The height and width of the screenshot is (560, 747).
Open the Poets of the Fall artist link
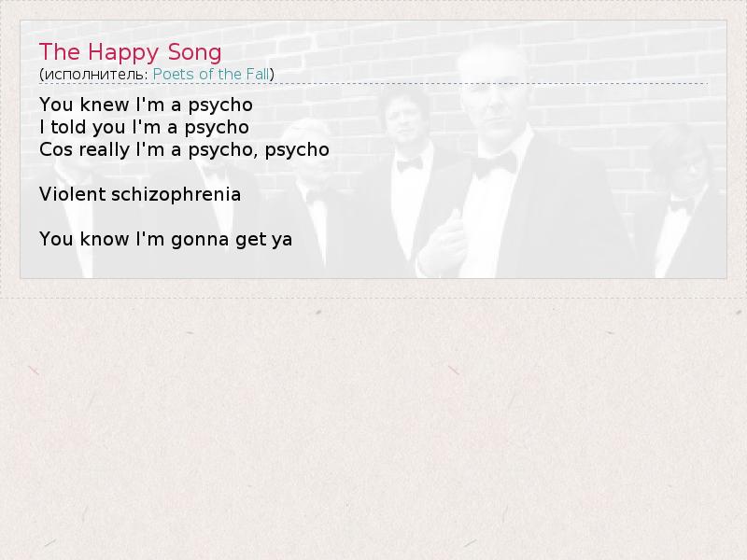[x=211, y=75]
